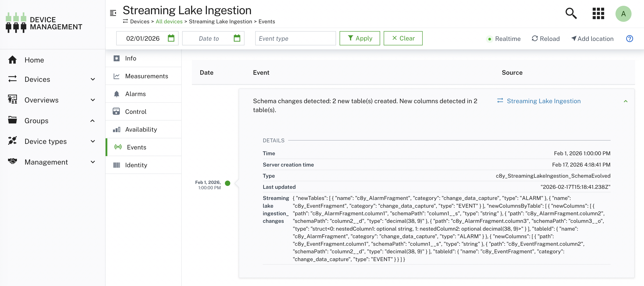Click the Control panel icon
The image size is (644, 286).
pos(116,111)
